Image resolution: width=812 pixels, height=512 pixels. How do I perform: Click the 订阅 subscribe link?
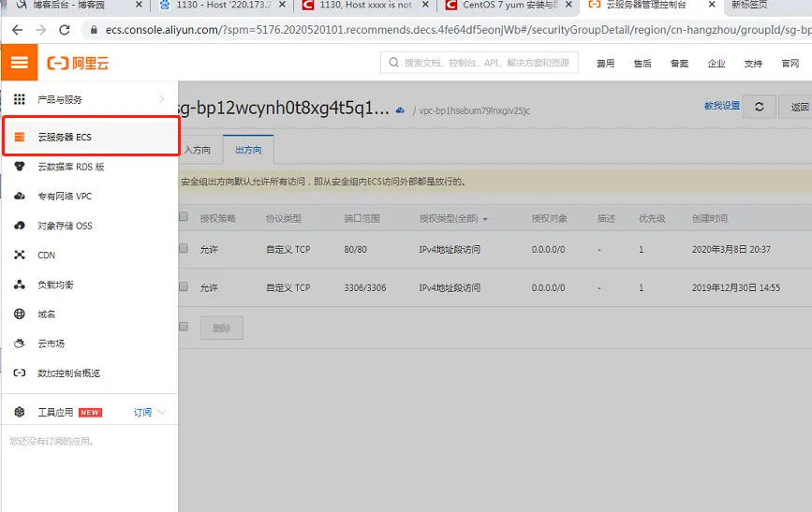142,412
